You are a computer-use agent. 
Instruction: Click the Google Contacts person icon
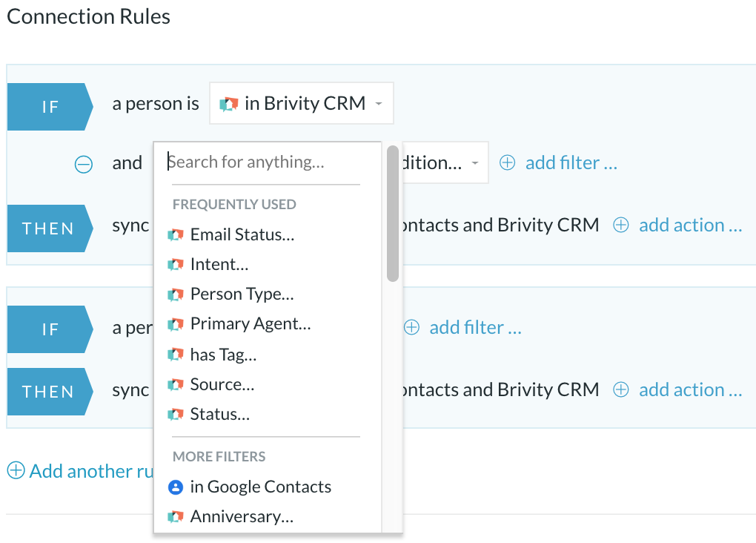pos(176,487)
